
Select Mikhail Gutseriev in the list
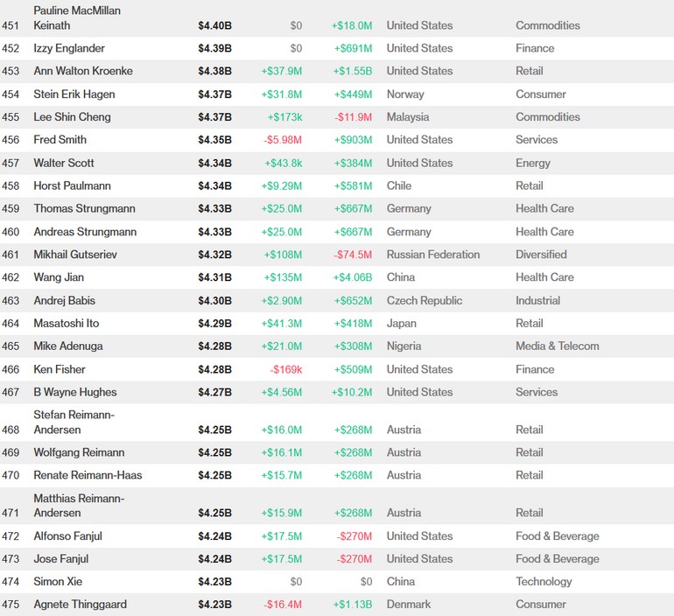(x=75, y=255)
